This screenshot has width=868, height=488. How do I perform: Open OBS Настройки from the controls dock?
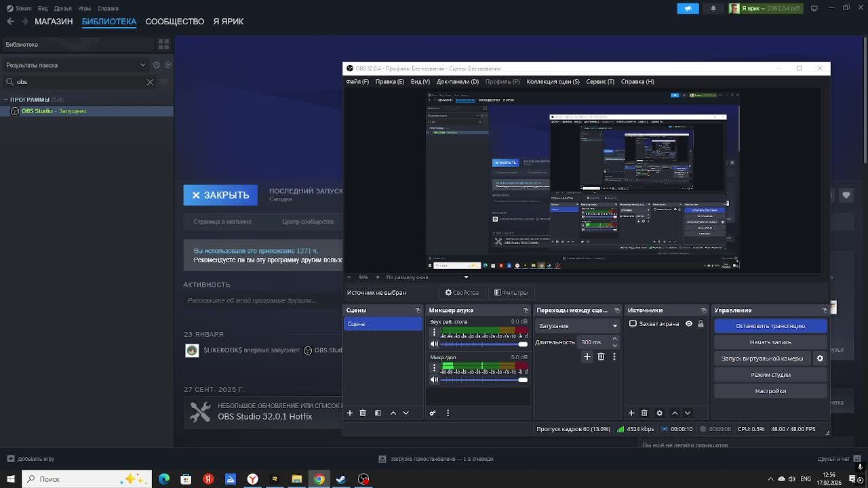pyautogui.click(x=770, y=391)
